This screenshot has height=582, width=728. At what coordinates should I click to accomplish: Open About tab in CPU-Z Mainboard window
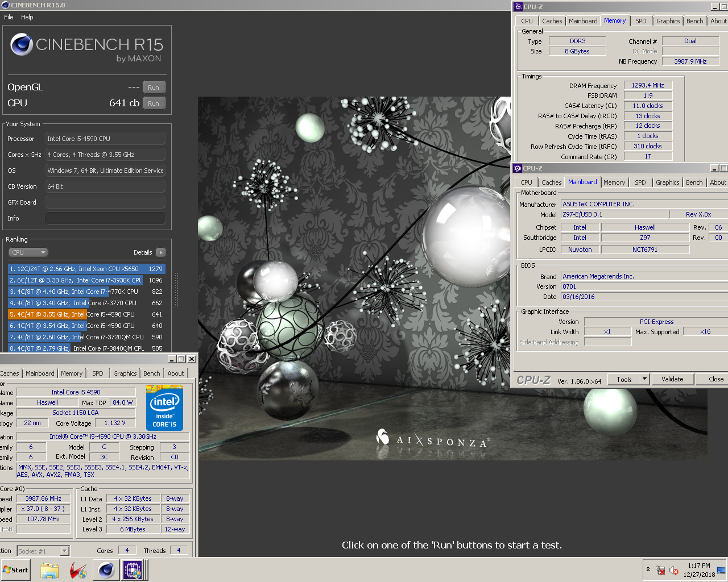coord(718,182)
